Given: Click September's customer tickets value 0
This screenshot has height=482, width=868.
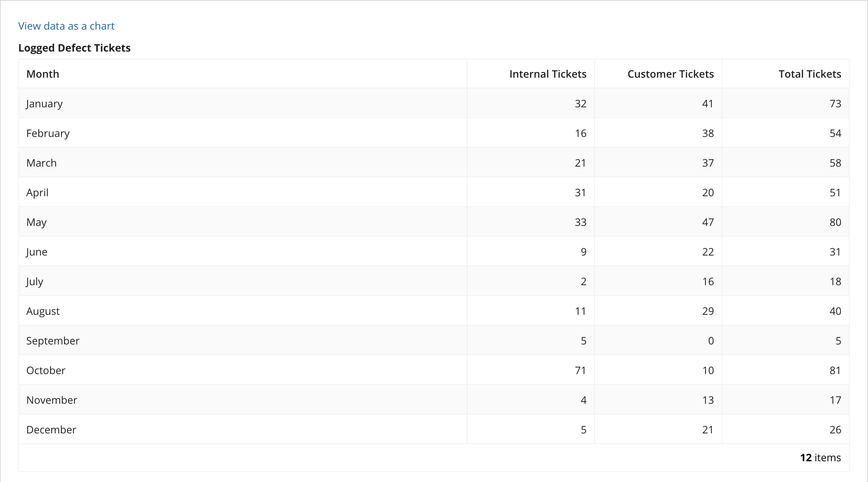Looking at the screenshot, I should tap(711, 341).
